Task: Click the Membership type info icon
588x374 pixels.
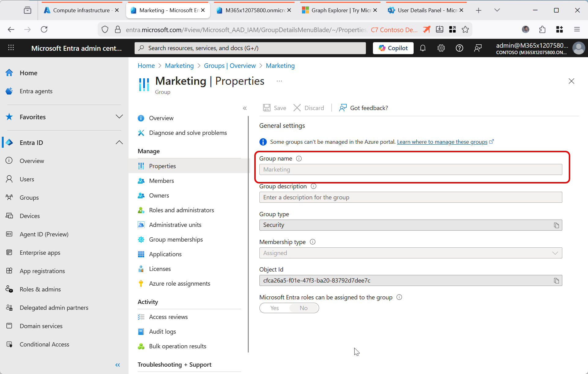Action: pos(312,242)
